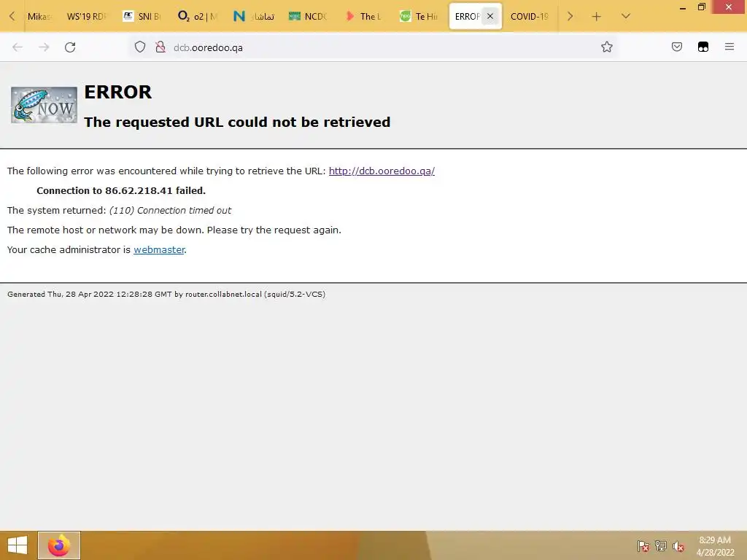Open the taskbar clock showing 8:29 AM
This screenshot has height=560, width=747.
[715, 546]
